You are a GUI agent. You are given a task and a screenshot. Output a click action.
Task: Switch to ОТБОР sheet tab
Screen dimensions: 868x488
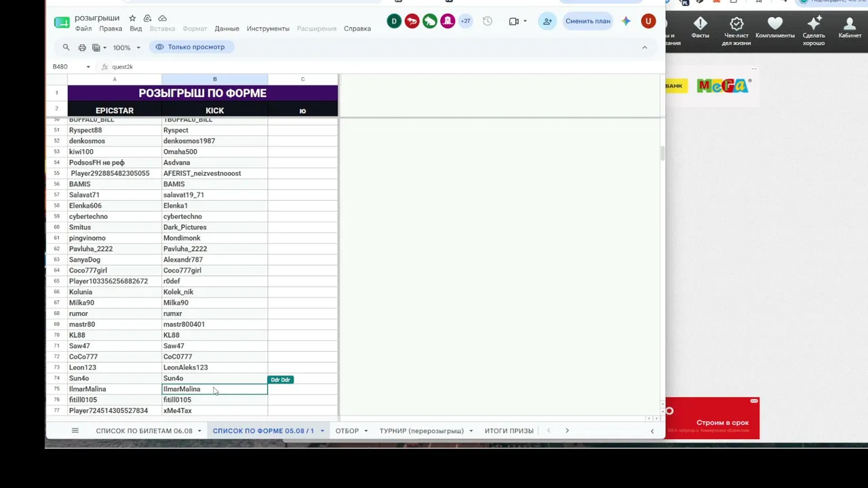coord(347,431)
